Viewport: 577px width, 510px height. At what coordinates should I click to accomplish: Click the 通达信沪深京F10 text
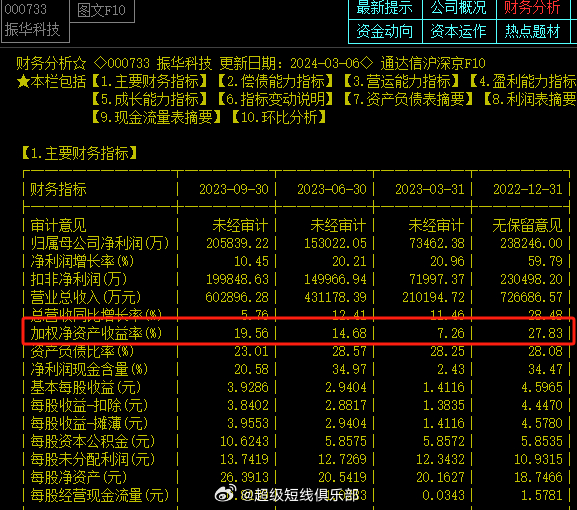(433, 64)
